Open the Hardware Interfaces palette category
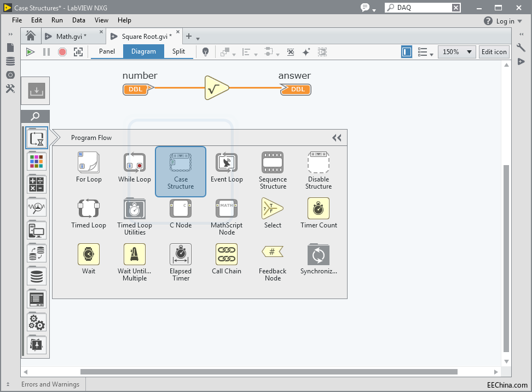Screen dimensions: 532x392 click(x=37, y=230)
